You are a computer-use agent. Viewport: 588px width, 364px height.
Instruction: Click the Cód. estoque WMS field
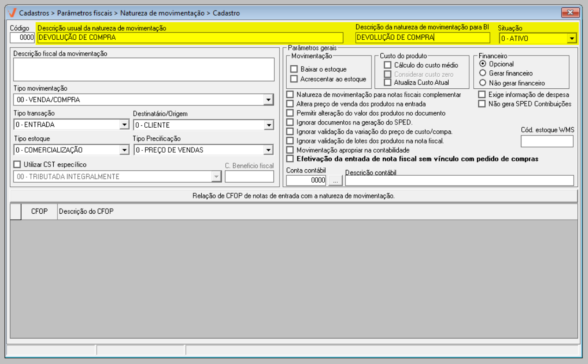547,141
